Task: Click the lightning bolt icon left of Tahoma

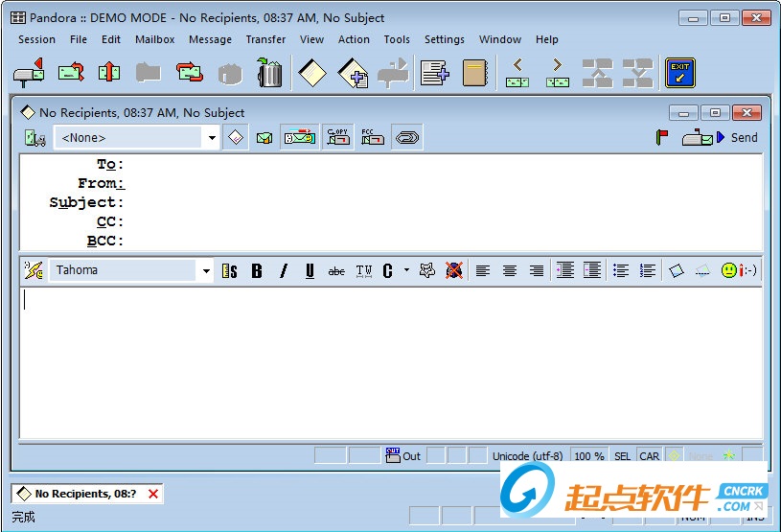Action: point(34,270)
